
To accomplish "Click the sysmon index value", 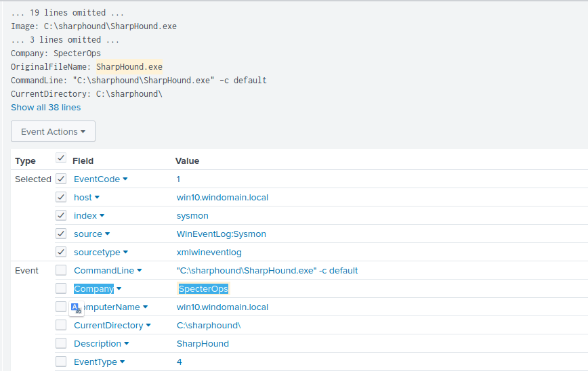I will click(x=192, y=216).
